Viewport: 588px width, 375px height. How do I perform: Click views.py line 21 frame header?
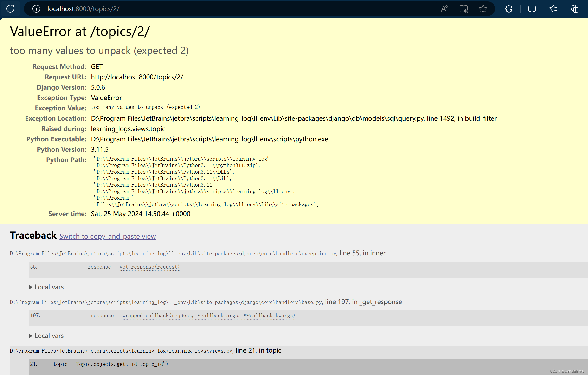(145, 351)
